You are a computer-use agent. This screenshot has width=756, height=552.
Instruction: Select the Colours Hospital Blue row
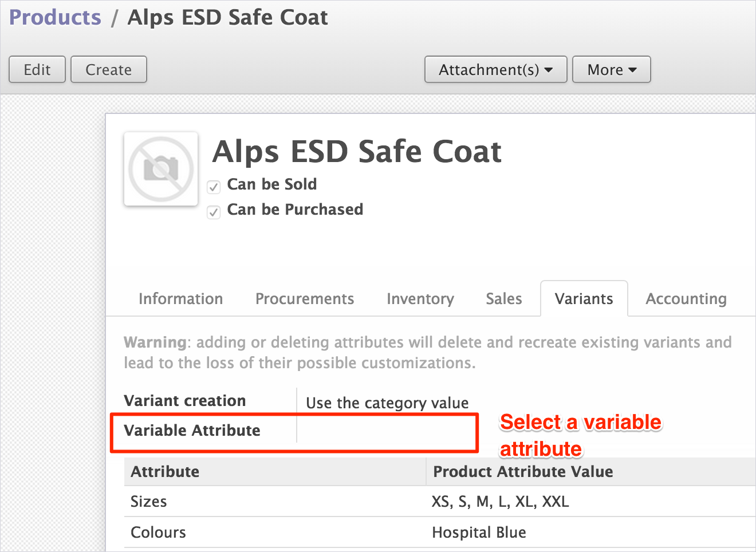tap(344, 533)
